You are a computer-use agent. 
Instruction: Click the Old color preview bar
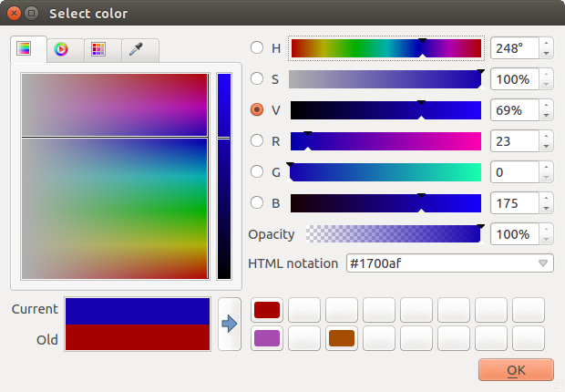coord(138,338)
